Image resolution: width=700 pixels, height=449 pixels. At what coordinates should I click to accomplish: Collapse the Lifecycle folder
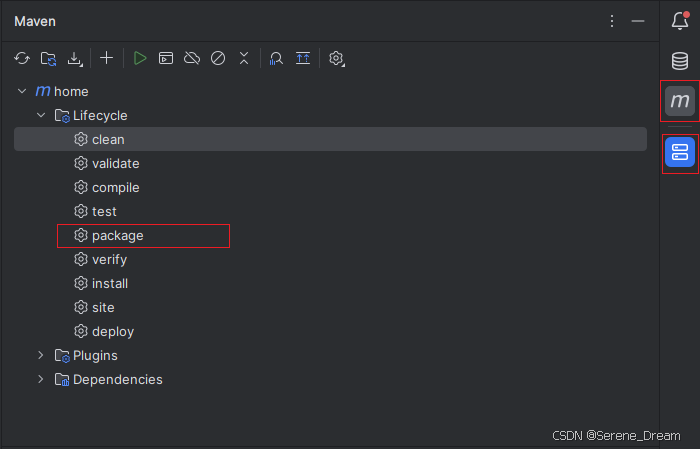pyautogui.click(x=41, y=116)
